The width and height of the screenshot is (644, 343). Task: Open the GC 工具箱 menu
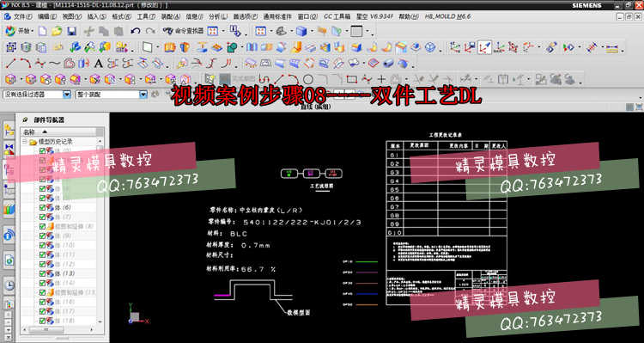[x=337, y=17]
